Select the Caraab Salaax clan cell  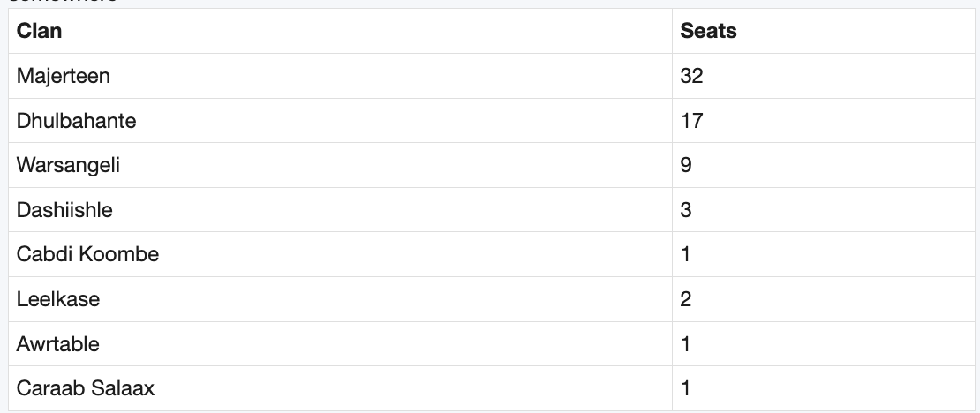pos(340,388)
